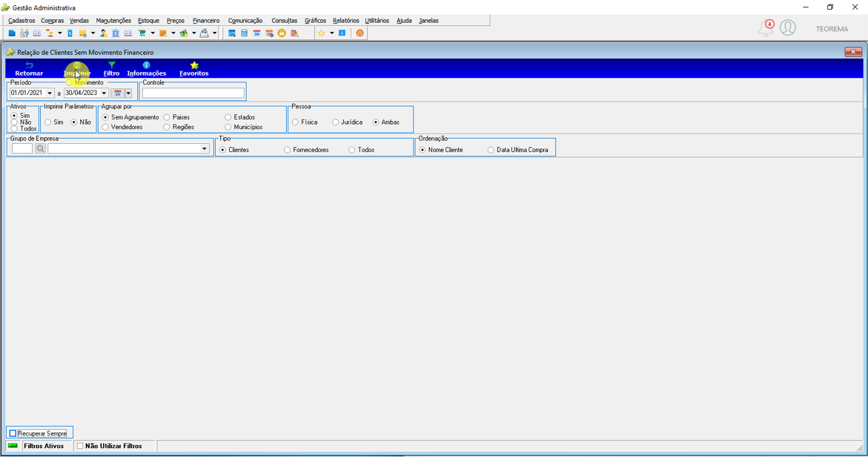868x457 pixels.
Task: Click the yellow box stock toolbar icon
Action: click(82, 33)
